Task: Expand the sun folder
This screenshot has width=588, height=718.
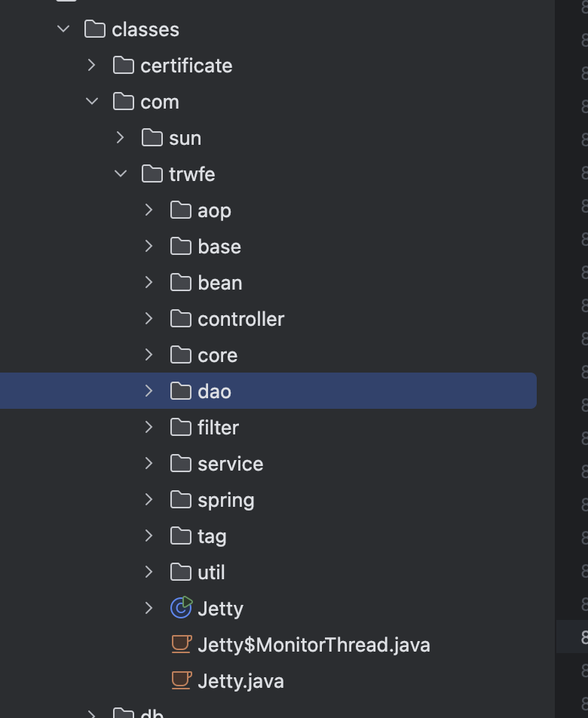Action: click(x=121, y=137)
